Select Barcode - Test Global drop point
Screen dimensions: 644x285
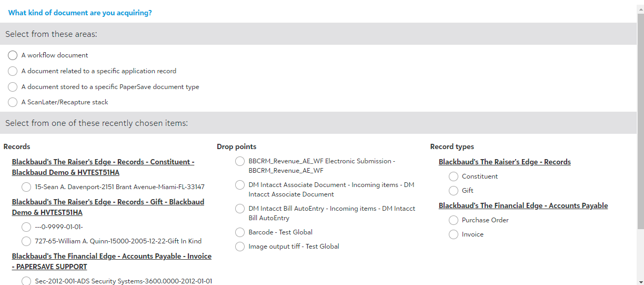point(240,232)
